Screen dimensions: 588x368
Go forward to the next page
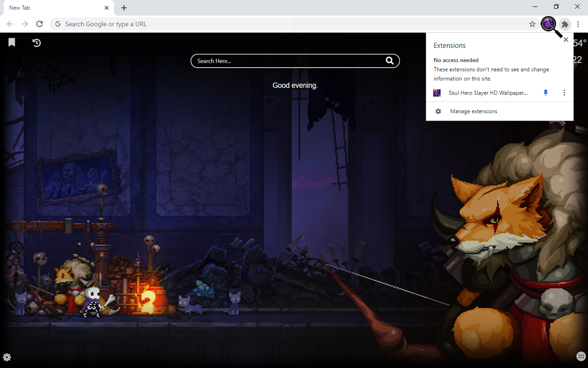(25, 24)
